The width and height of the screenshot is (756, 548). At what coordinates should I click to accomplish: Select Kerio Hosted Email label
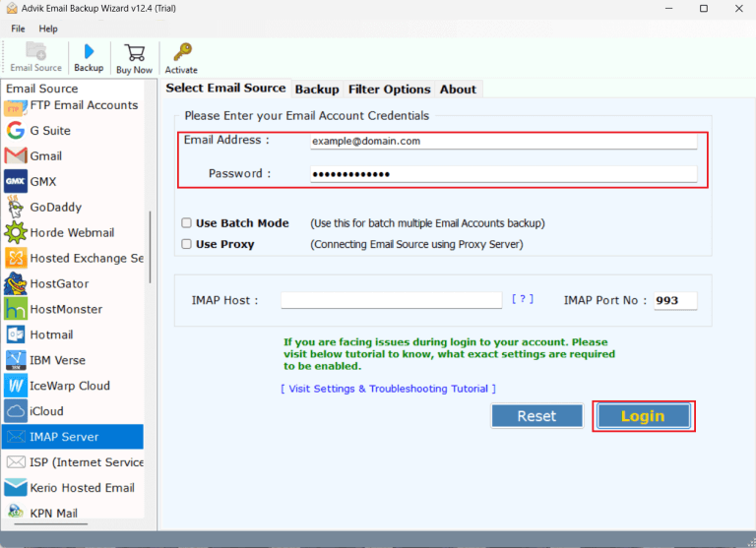[82, 488]
